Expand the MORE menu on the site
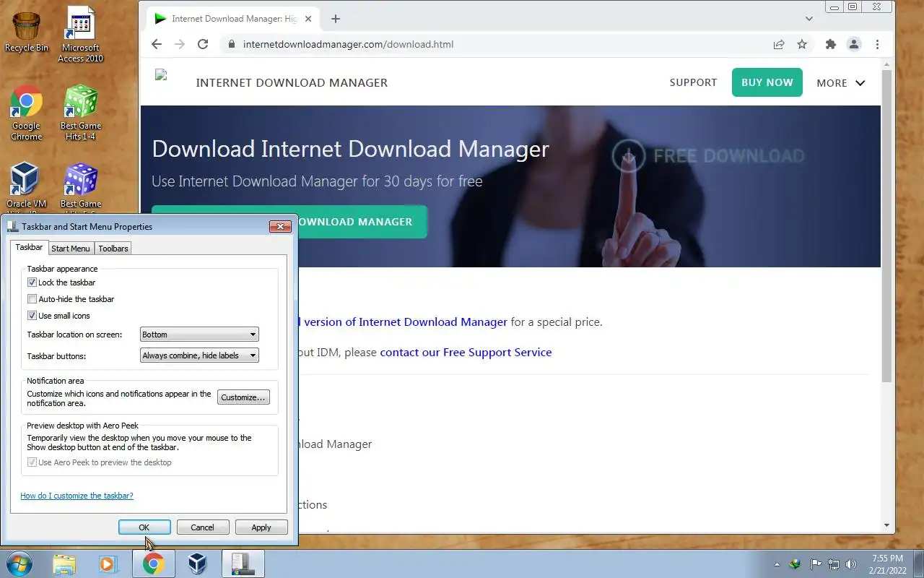This screenshot has width=924, height=578. pos(840,83)
